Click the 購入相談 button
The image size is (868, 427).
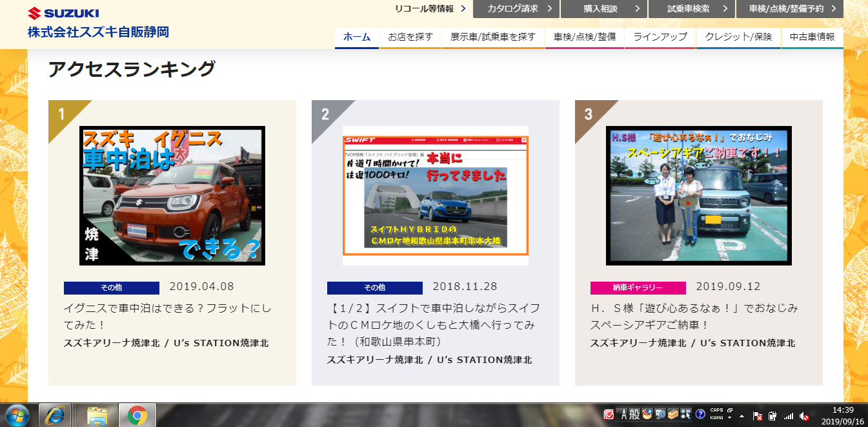click(604, 8)
